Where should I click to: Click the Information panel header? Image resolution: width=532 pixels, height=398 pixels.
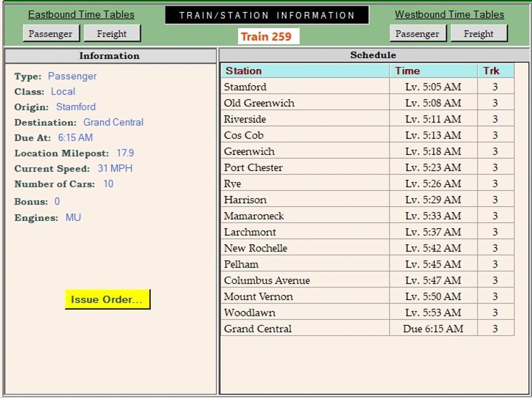coord(110,56)
